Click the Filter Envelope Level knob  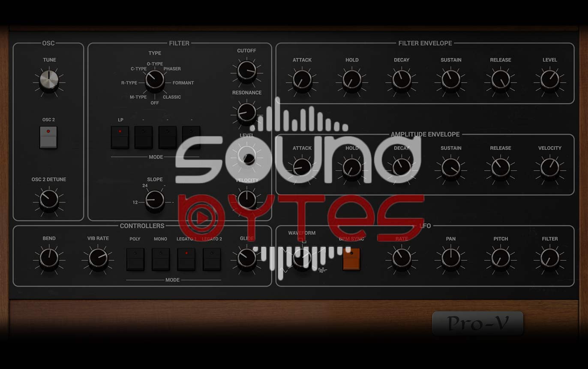550,80
